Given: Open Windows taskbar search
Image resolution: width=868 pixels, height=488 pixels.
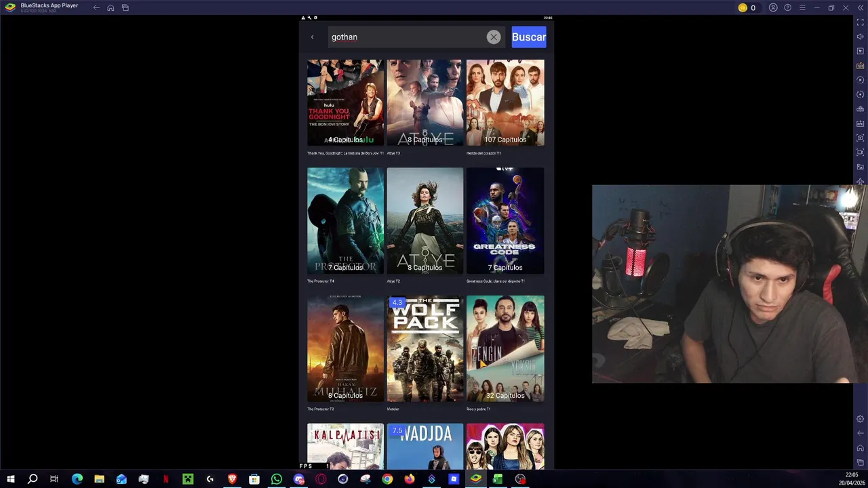Looking at the screenshot, I should coord(32,479).
